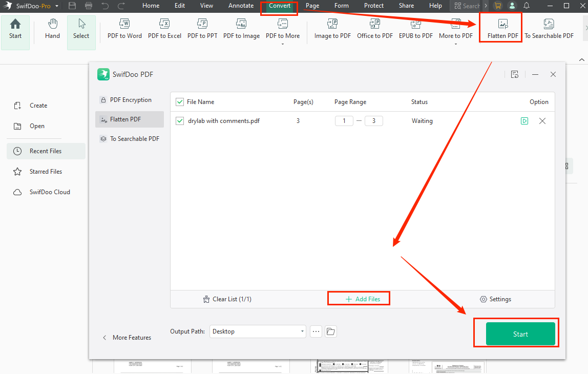
Task: Click Clear List (1/1)
Action: 227,299
